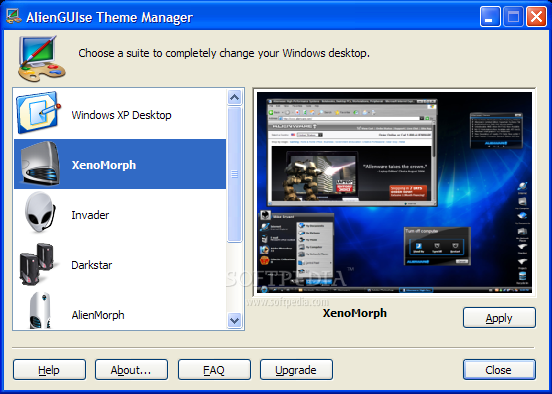Apply the selected XenoMorph theme

(499, 318)
